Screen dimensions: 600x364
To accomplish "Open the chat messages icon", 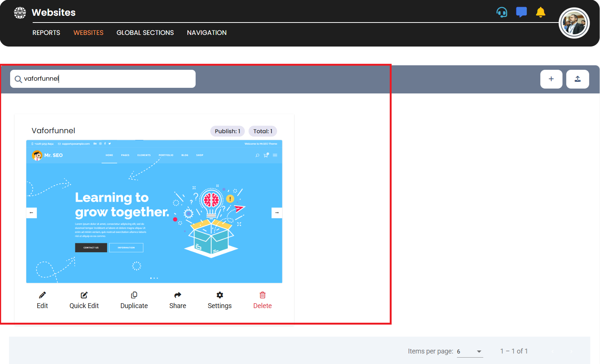I will [x=521, y=12].
